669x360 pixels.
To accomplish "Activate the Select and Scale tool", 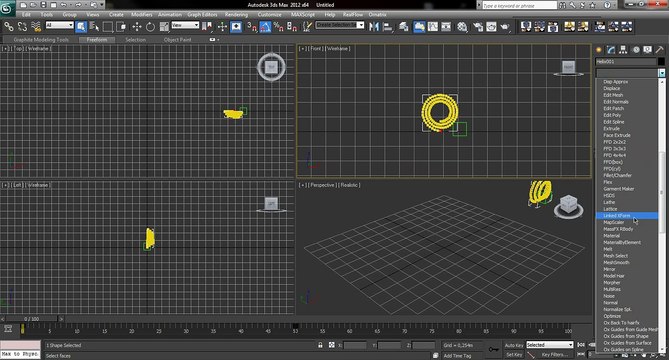I will 164,27.
